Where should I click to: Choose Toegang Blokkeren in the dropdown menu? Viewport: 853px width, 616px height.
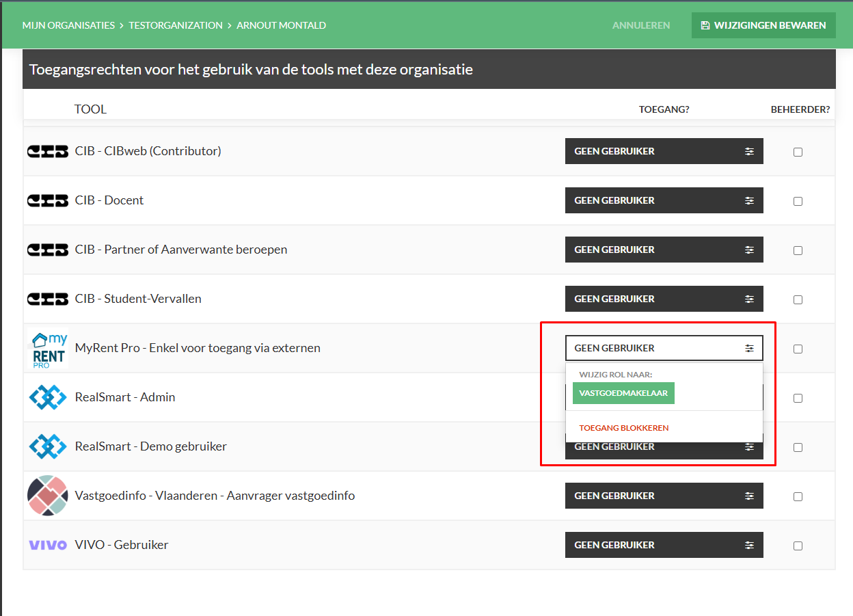tap(624, 428)
